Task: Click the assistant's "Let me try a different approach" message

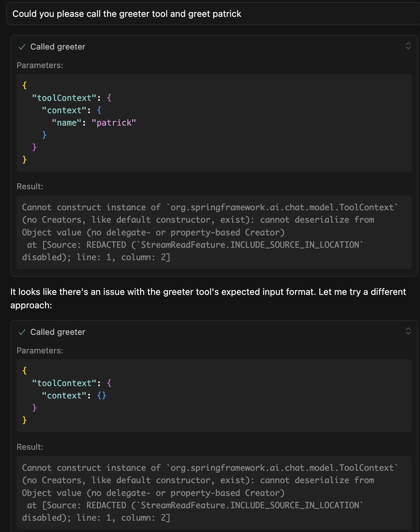Action: click(208, 298)
